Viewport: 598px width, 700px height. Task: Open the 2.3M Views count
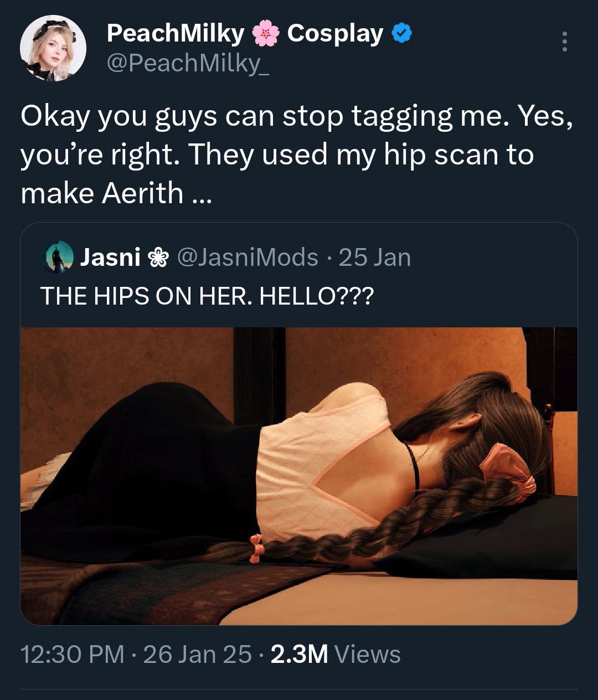(336, 654)
